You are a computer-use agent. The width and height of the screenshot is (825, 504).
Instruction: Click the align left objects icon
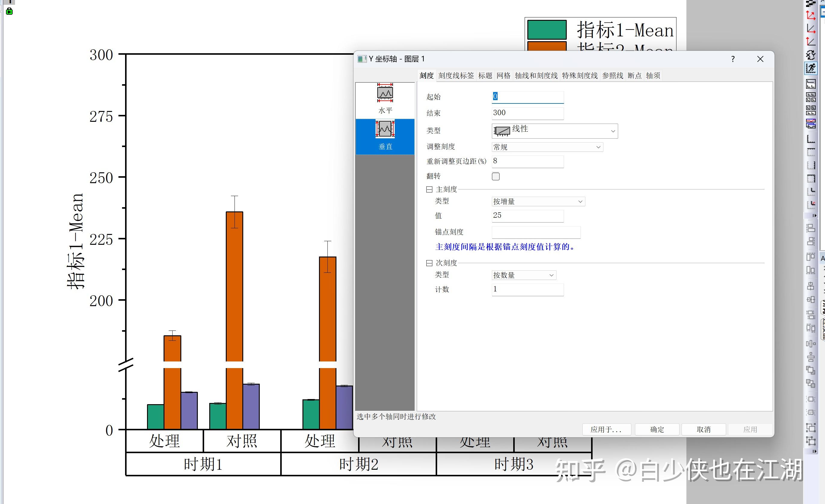click(x=811, y=228)
